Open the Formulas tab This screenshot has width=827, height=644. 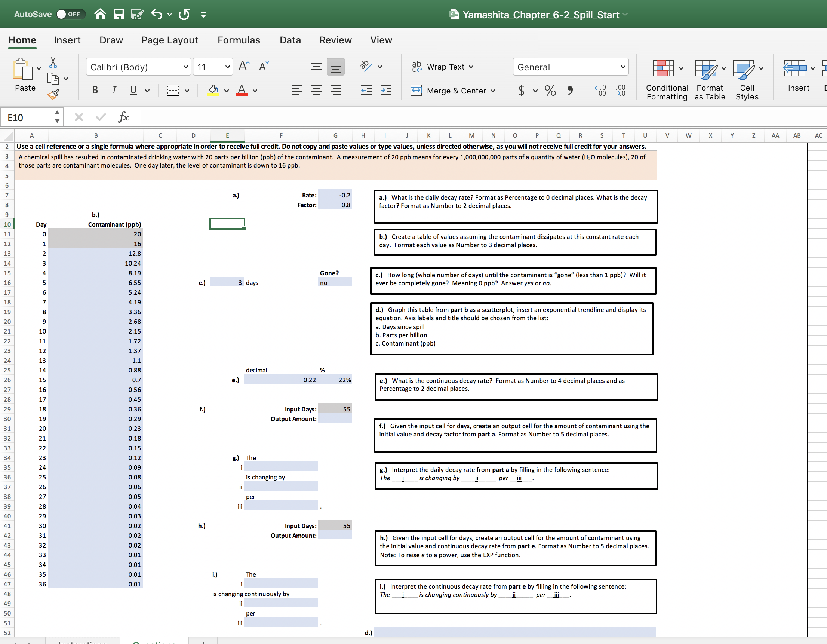(x=239, y=40)
